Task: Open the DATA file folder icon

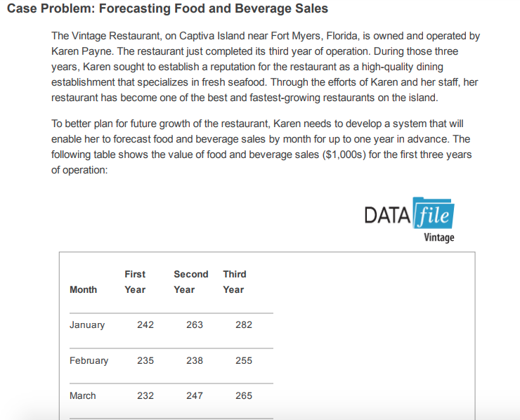Action: coord(434,213)
